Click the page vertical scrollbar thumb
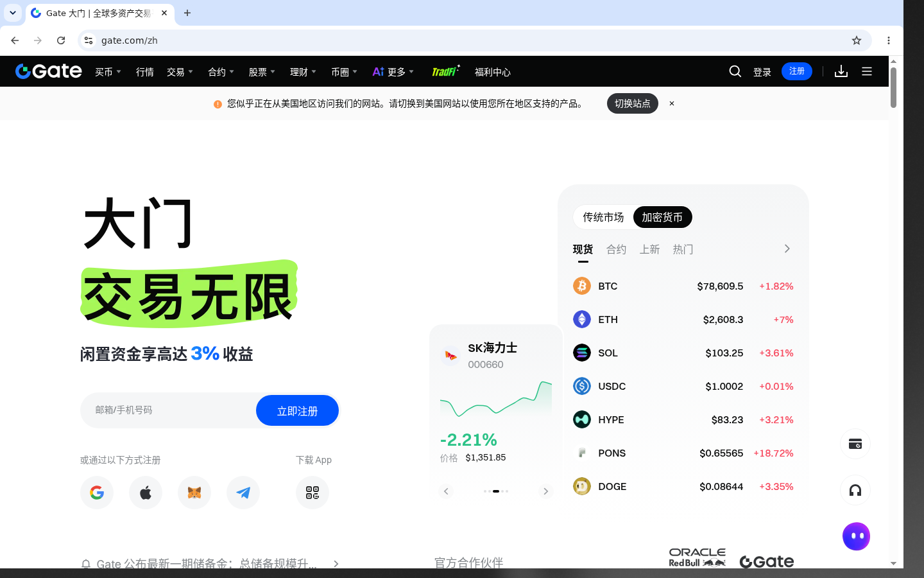Viewport: 924px width, 578px height. (x=893, y=87)
